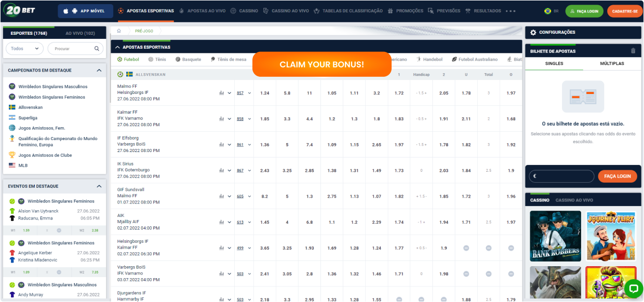Image resolution: width=644 pixels, height=302 pixels.
Task: Select the Handebol sport icon
Action: (419, 59)
